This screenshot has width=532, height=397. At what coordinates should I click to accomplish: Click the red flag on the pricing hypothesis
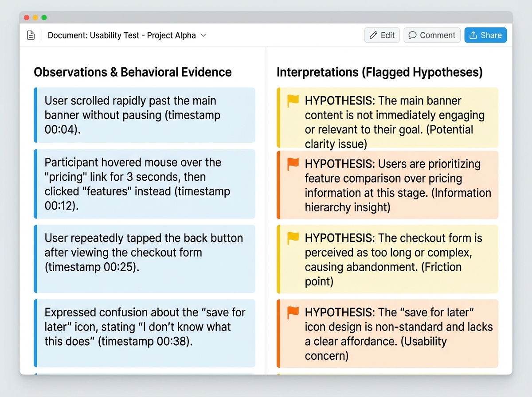tap(293, 164)
